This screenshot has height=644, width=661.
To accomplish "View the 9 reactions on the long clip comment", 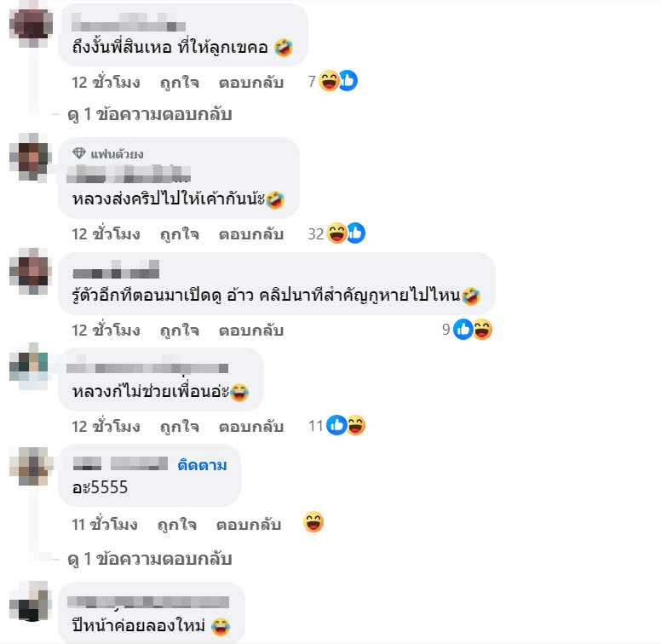I will (x=467, y=329).
